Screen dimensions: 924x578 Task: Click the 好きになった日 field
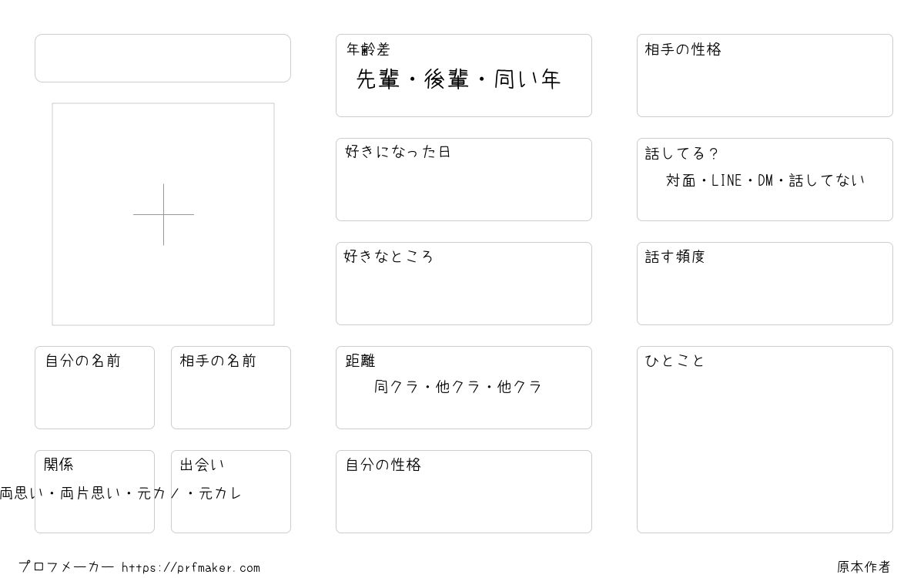tap(464, 180)
